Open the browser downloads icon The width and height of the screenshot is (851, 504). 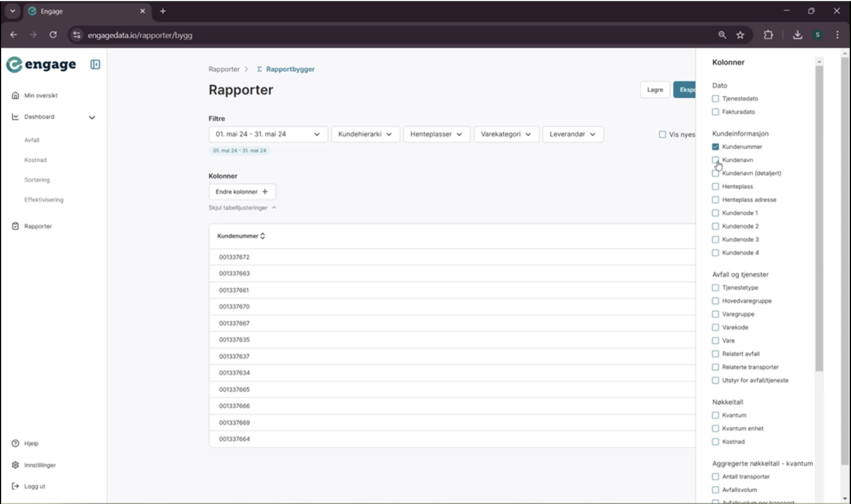click(x=797, y=35)
